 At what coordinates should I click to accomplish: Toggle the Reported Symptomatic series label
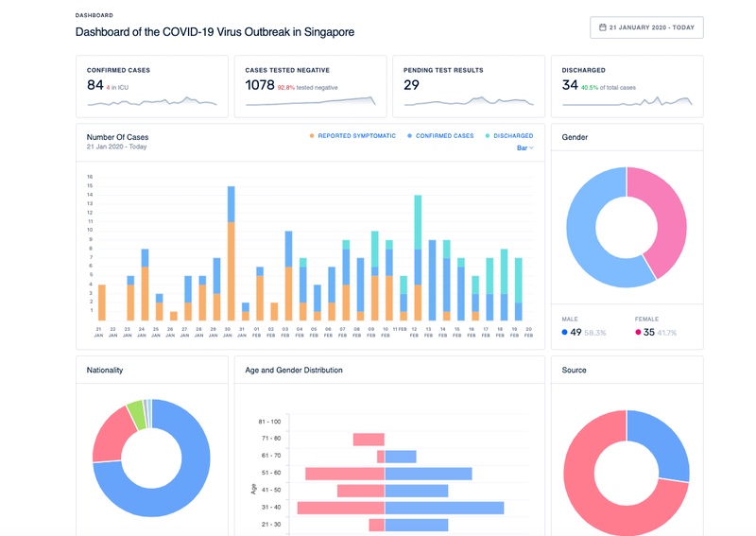click(356, 136)
